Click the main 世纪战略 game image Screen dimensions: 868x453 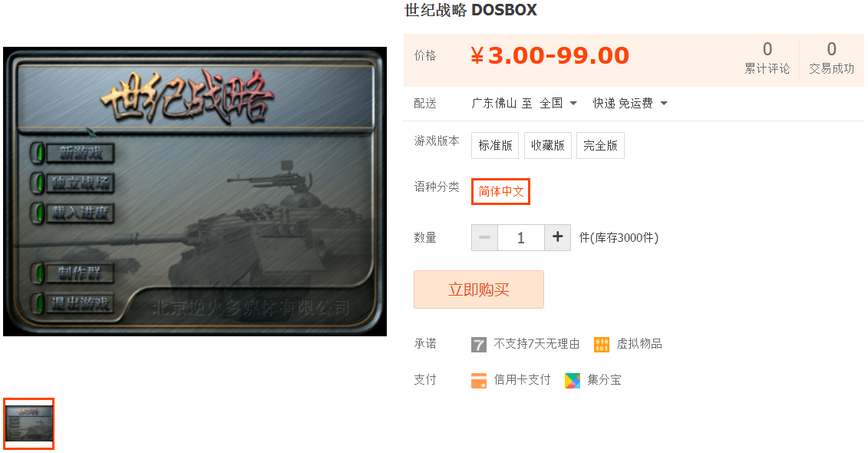[x=195, y=192]
